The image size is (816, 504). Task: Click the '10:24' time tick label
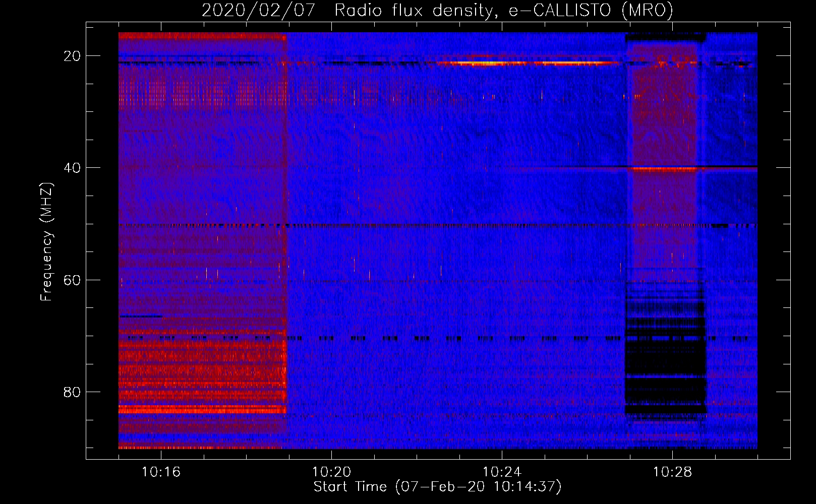pos(502,472)
